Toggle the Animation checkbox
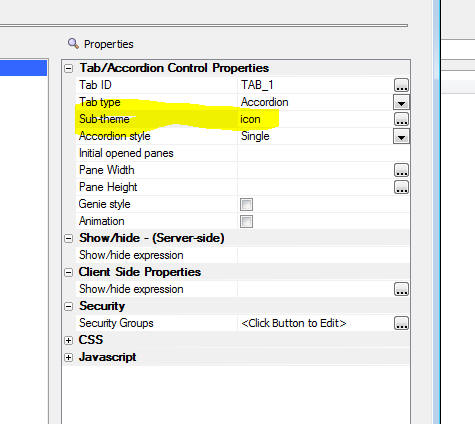The width and height of the screenshot is (475, 424). (x=246, y=221)
